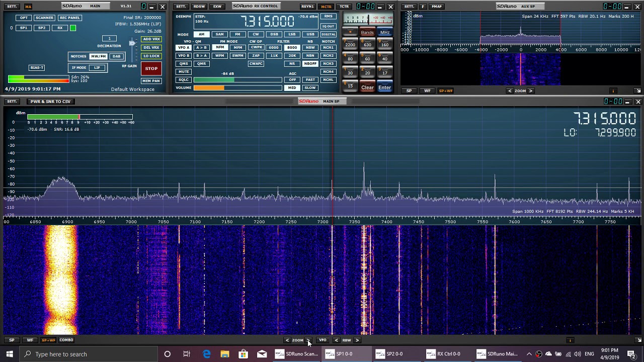This screenshot has width=644, height=362.
Task: Open the RDSW tab in RX Control
Action: [x=199, y=7]
